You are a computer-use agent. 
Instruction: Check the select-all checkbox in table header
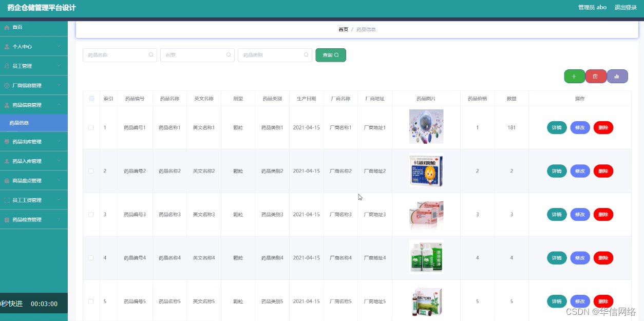click(91, 98)
